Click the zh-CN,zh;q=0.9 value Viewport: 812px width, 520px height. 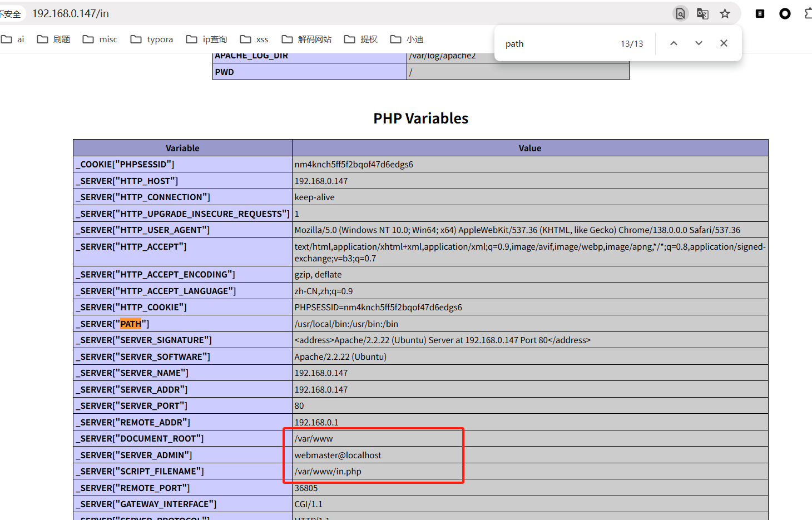pyautogui.click(x=324, y=291)
